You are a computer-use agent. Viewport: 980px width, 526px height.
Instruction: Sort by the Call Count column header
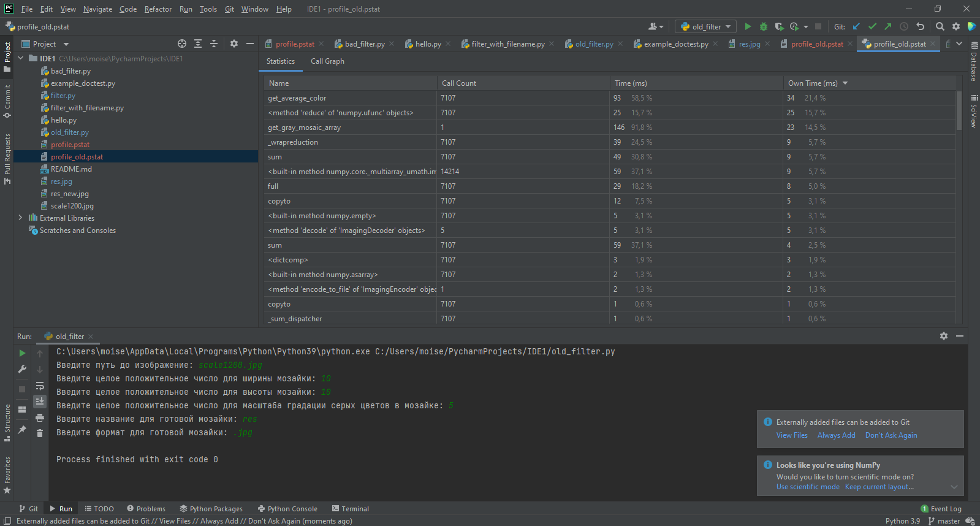[x=459, y=83]
